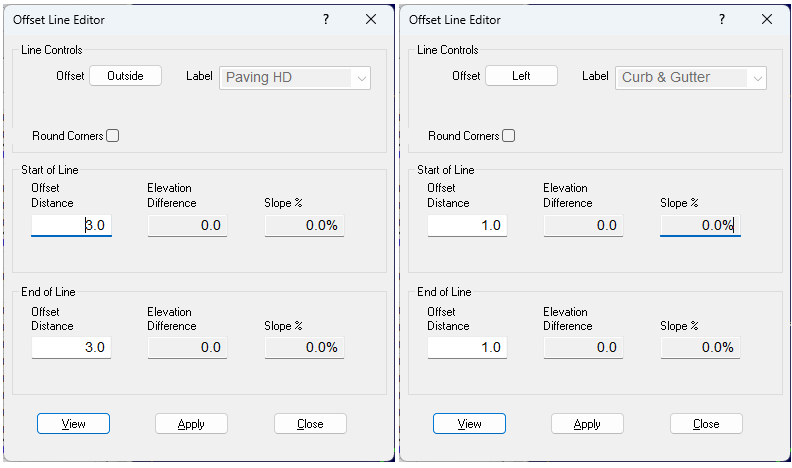
Task: Click View in the Curb & Gutter dialog
Action: click(x=469, y=424)
